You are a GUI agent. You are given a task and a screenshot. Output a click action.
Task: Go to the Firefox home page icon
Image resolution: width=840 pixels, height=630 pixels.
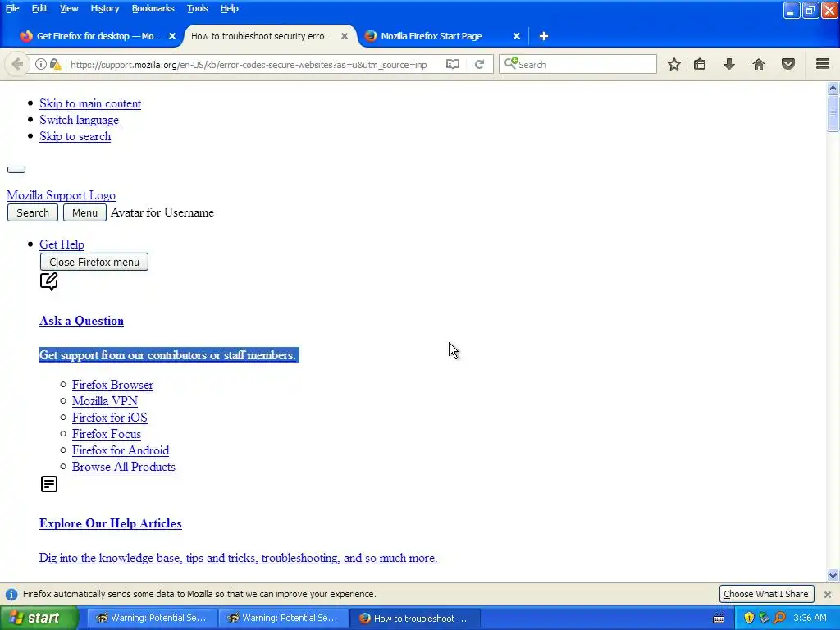tap(759, 64)
